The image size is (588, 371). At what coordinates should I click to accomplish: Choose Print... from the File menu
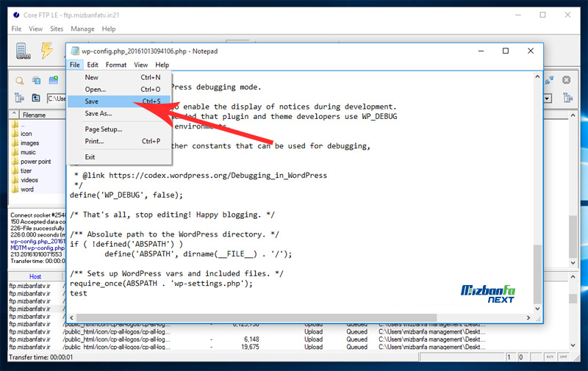pos(119,141)
